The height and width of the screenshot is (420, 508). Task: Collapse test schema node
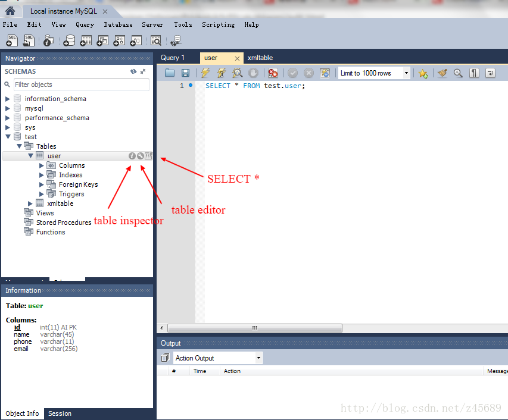point(8,137)
